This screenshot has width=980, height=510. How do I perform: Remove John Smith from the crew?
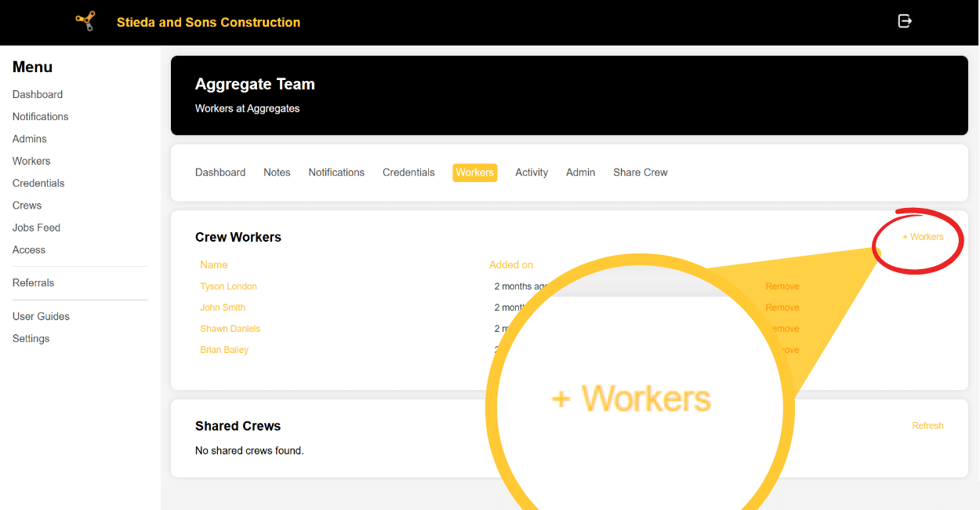point(782,308)
